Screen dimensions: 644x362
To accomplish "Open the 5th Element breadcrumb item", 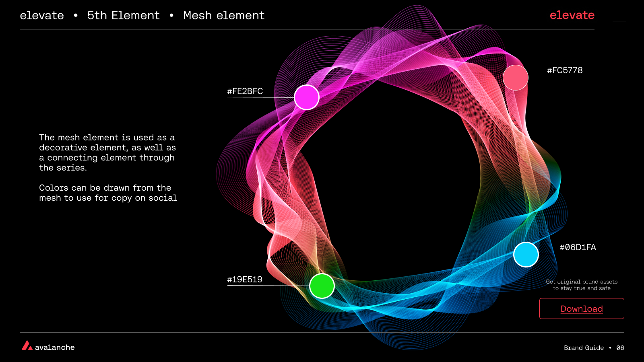I will tap(124, 16).
